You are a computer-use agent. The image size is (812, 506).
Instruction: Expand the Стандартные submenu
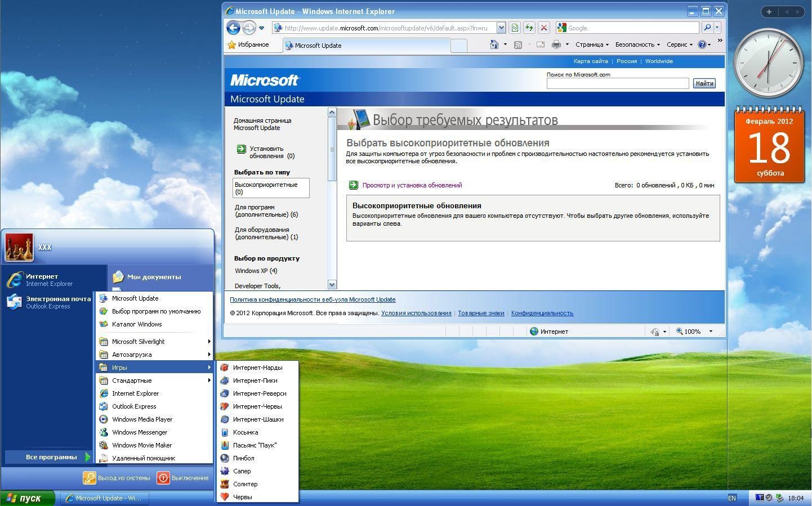pyautogui.click(x=154, y=380)
